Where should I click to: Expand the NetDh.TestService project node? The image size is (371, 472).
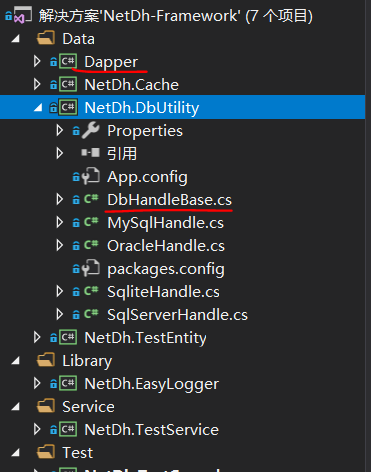(37, 429)
